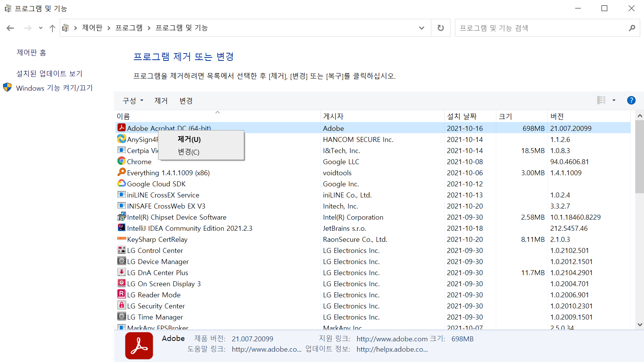Click the LG Device Manager icon
644x362 pixels.
tap(122, 261)
